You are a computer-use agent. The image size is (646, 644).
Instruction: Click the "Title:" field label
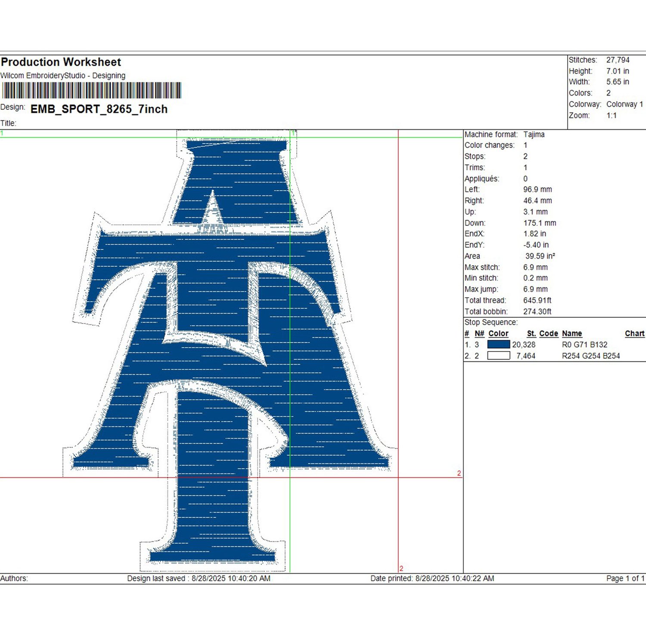tap(8, 123)
